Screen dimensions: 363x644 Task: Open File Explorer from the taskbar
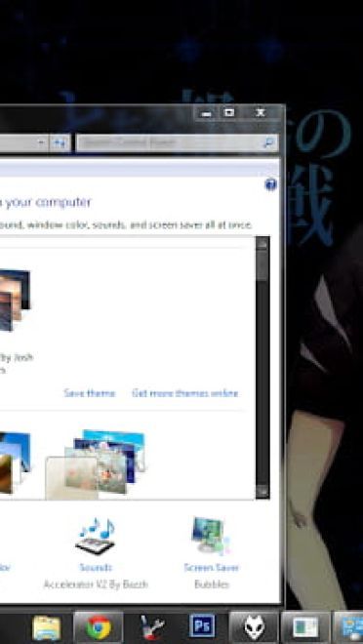(47, 628)
